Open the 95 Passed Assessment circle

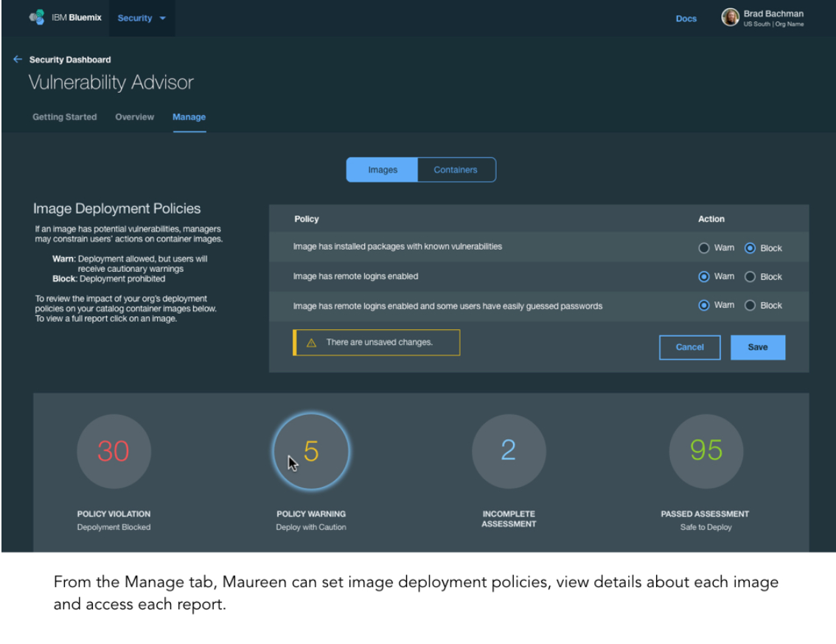click(x=706, y=451)
